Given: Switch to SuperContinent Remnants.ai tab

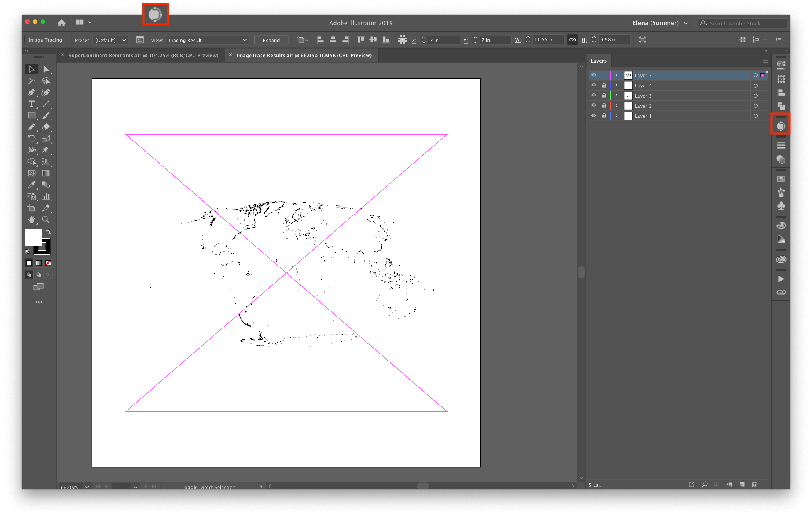Looking at the screenshot, I should [x=143, y=56].
